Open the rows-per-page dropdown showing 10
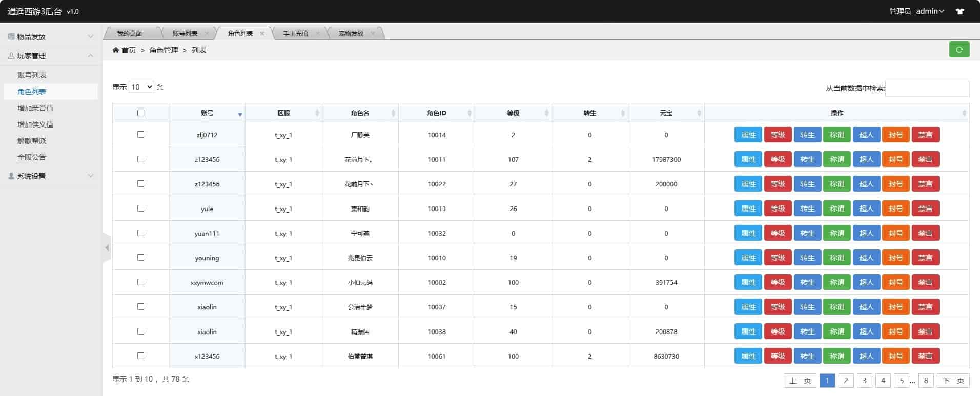The image size is (980, 396). click(x=141, y=87)
